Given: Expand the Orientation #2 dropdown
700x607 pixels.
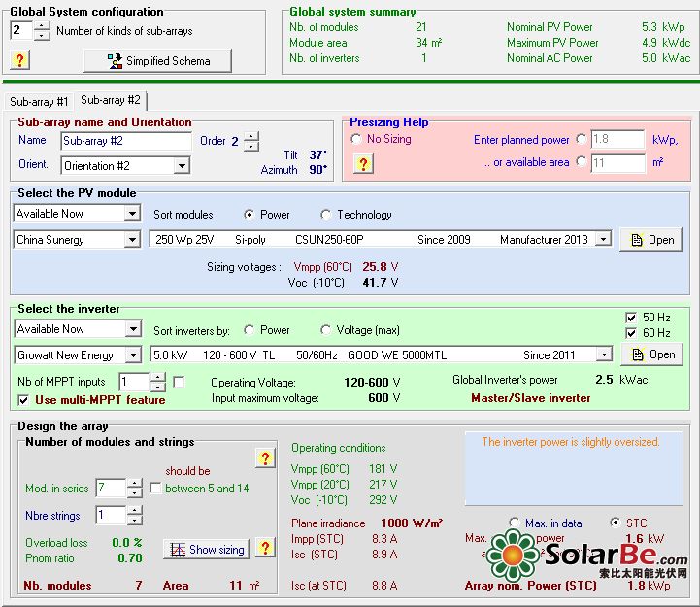Looking at the screenshot, I should pos(182,166).
